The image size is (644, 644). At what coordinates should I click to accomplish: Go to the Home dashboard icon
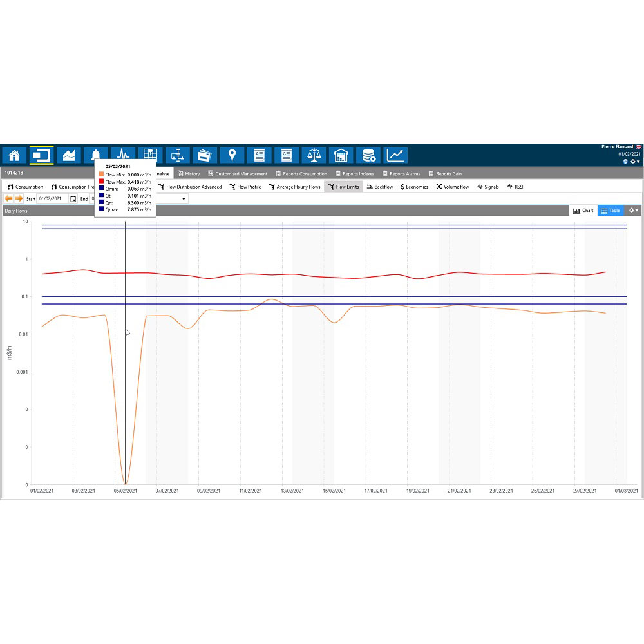(x=14, y=155)
